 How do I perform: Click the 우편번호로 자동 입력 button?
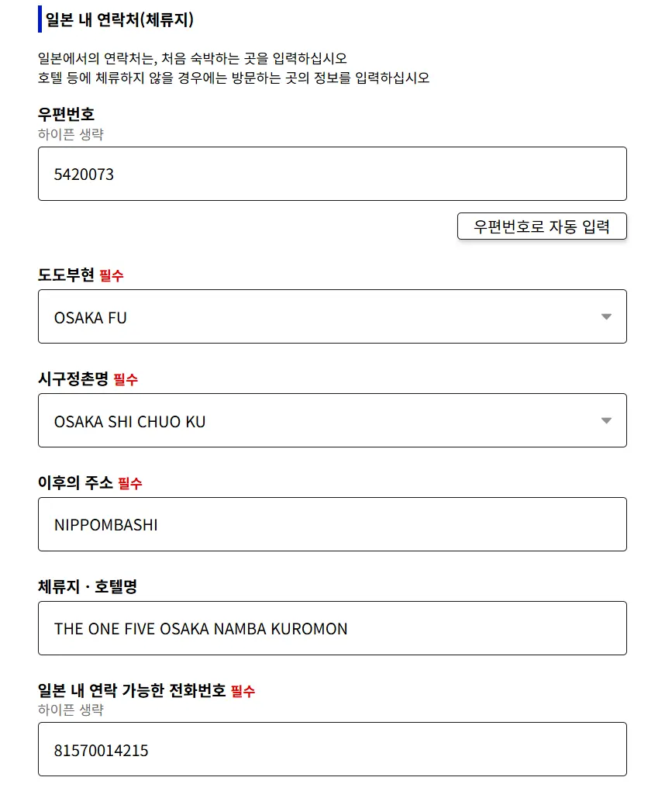coord(542,226)
